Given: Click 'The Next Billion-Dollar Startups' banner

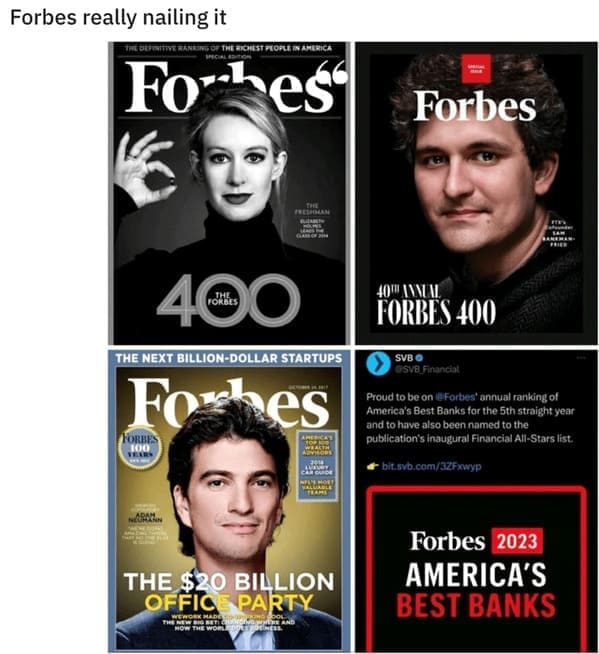Looking at the screenshot, I should pos(229,358).
